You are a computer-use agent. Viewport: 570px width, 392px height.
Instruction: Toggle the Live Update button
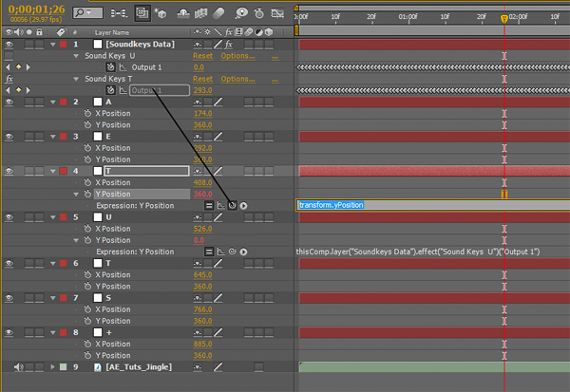coord(142,13)
